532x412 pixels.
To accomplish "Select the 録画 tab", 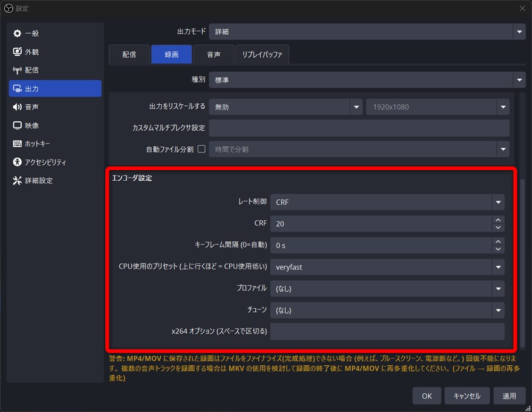I will click(172, 54).
